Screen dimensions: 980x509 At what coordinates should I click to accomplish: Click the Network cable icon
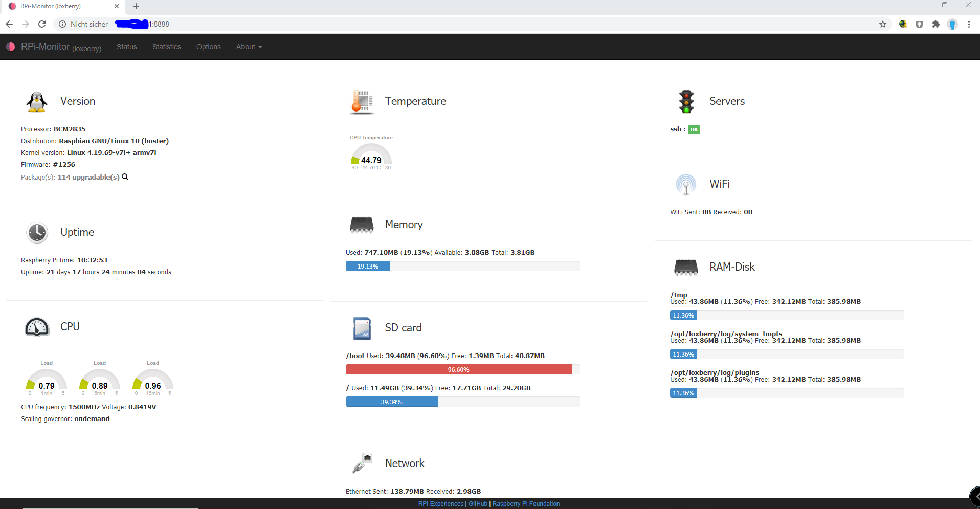pyautogui.click(x=362, y=463)
